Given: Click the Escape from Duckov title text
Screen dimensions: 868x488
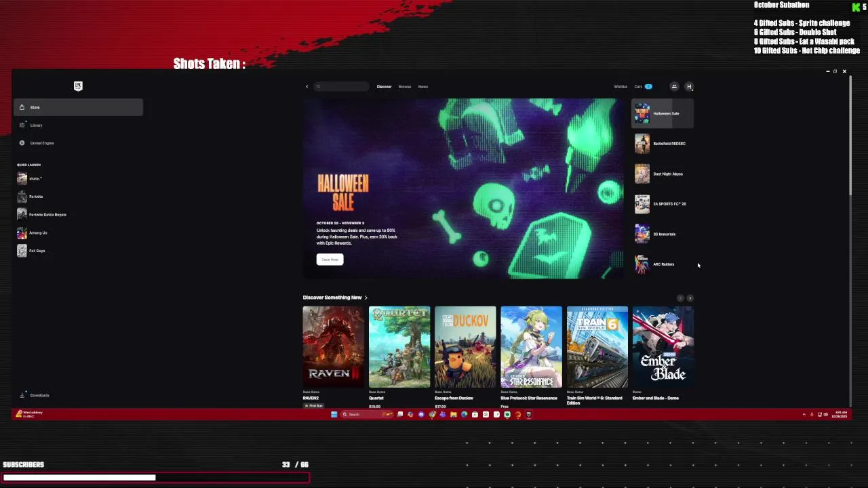Looking at the screenshot, I should (x=454, y=399).
